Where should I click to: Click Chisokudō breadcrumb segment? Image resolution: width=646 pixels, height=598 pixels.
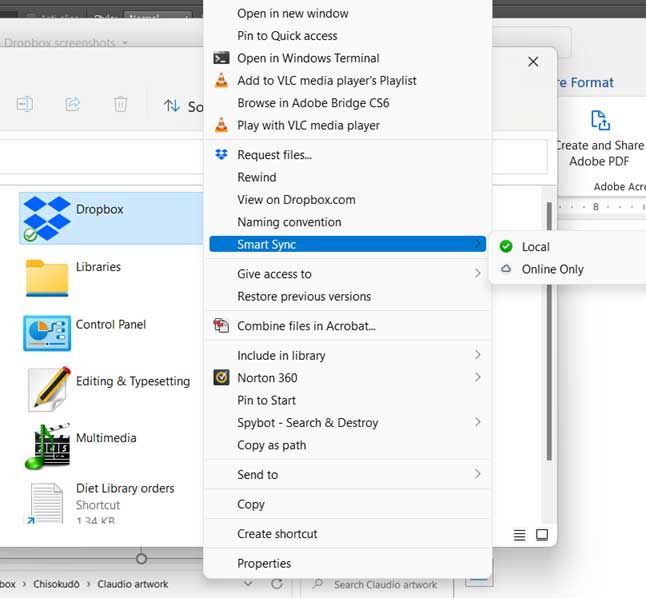[56, 584]
